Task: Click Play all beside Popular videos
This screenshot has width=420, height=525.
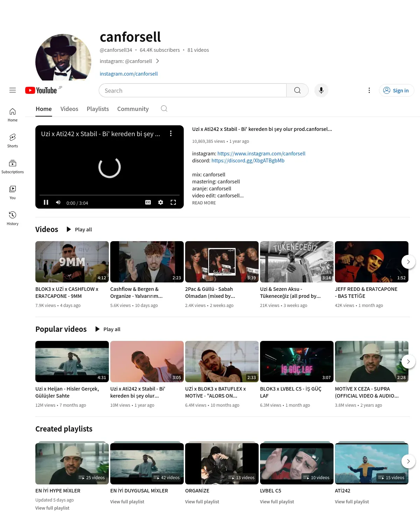Action: pyautogui.click(x=108, y=329)
